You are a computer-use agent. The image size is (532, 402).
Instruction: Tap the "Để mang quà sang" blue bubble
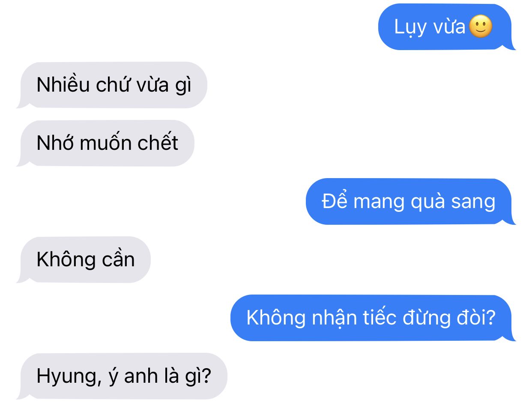tap(410, 201)
